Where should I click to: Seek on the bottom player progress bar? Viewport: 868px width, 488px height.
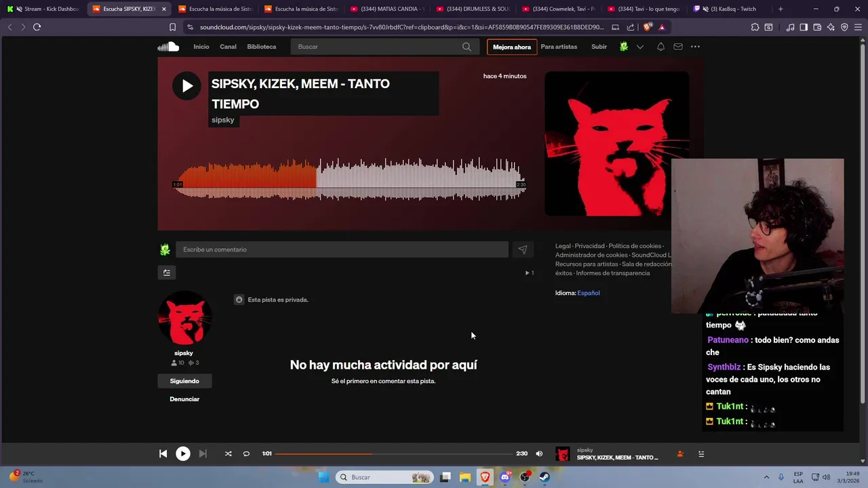394,453
